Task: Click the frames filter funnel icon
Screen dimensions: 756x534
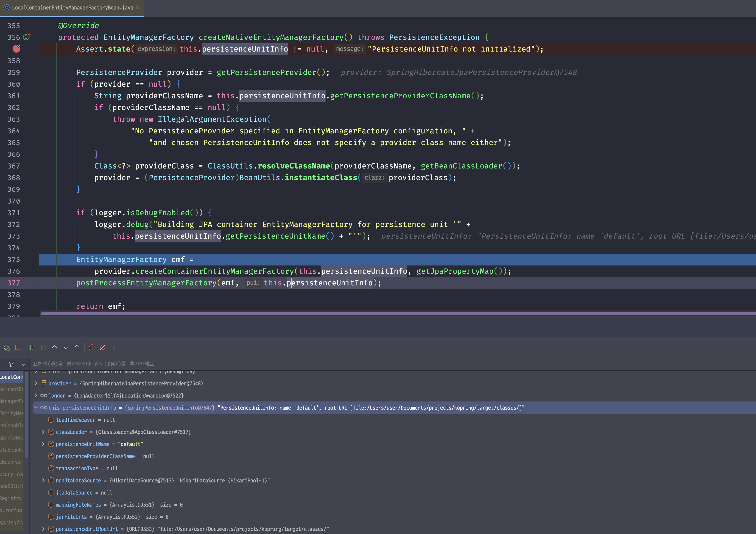Action: coord(11,364)
